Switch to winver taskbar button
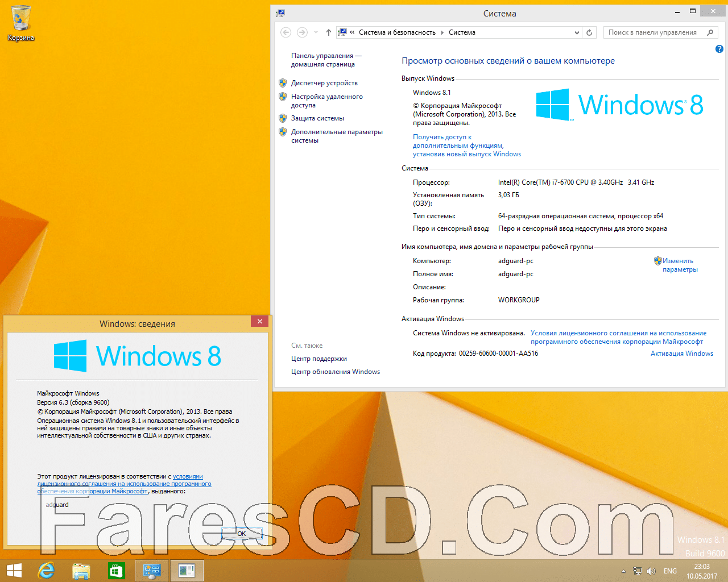This screenshot has height=582, width=728. click(187, 571)
